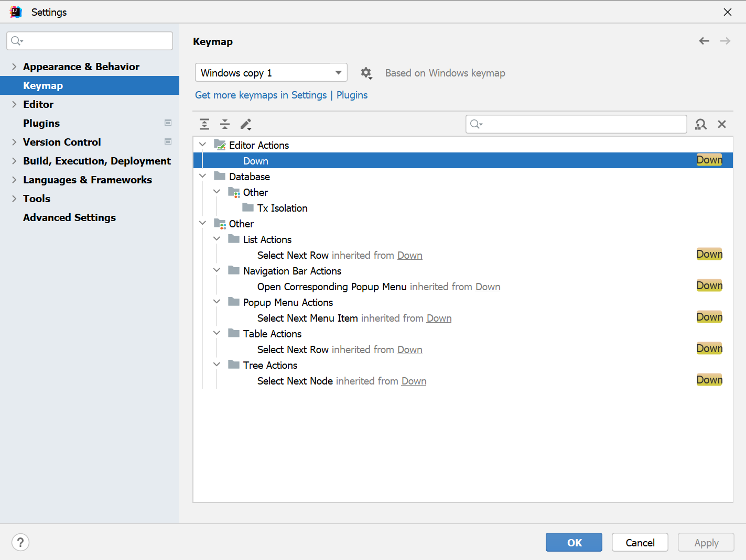Click the Version Control project-level settings icon
This screenshot has width=746, height=560.
168,142
